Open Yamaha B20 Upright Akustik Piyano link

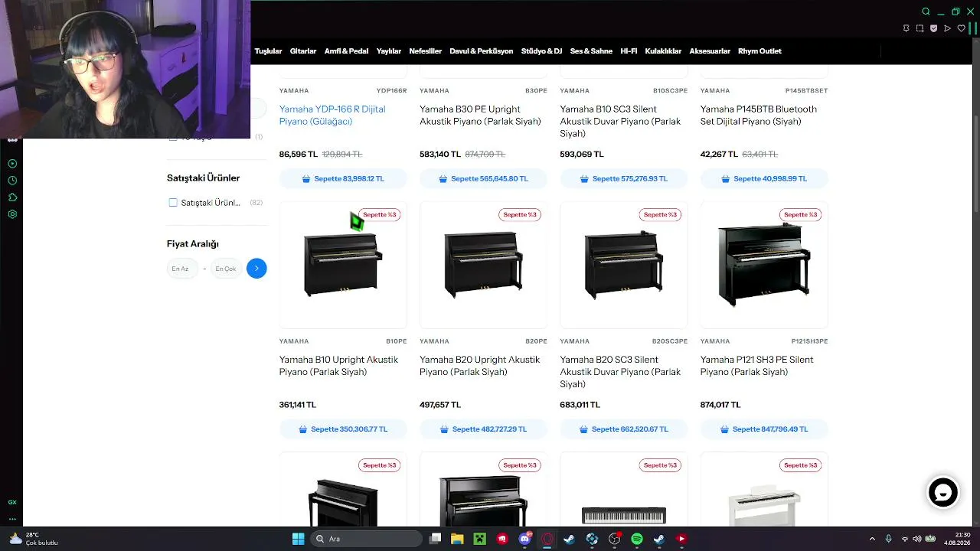[x=479, y=366]
